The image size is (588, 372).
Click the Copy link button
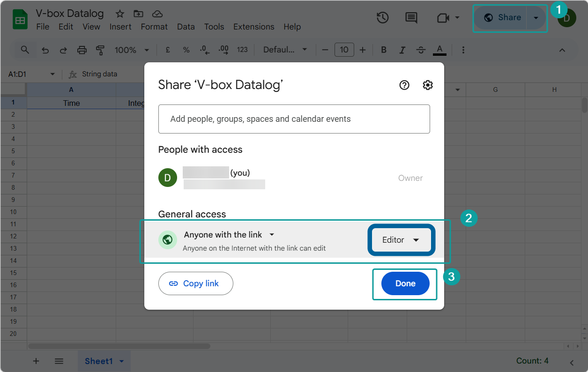coord(195,283)
